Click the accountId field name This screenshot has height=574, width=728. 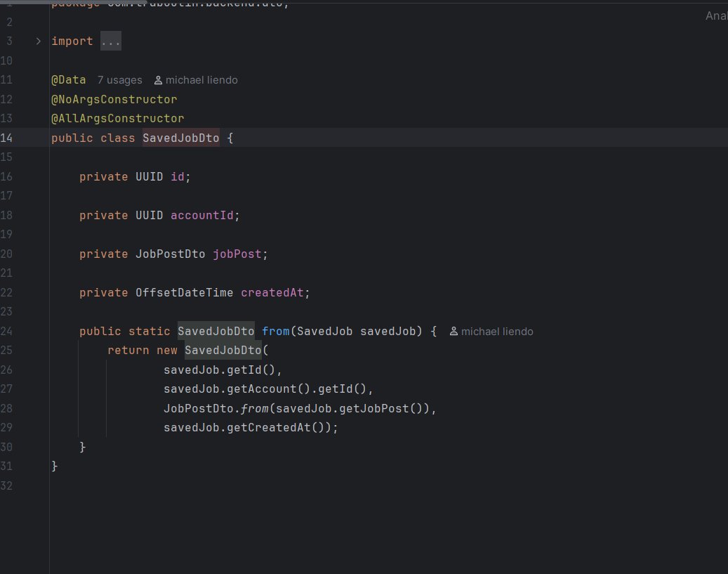[202, 215]
